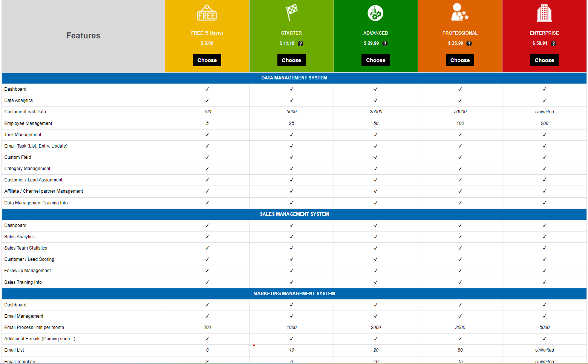The width and height of the screenshot is (588, 364).
Task: Click the $ 59.91 Enterprise price
Action: (x=540, y=43)
